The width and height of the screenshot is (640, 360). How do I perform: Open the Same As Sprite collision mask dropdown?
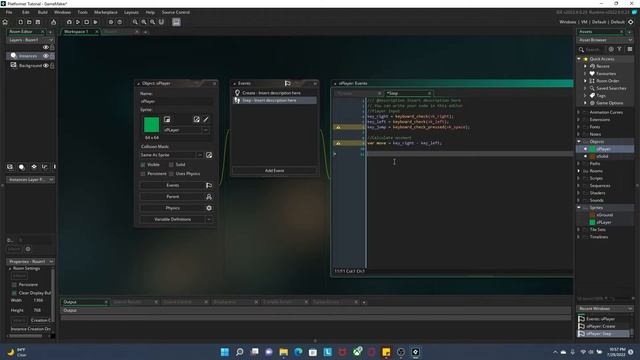[200, 155]
